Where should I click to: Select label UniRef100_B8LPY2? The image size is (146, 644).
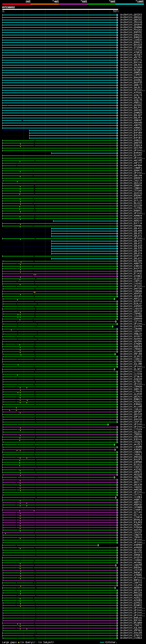pos(131,108)
